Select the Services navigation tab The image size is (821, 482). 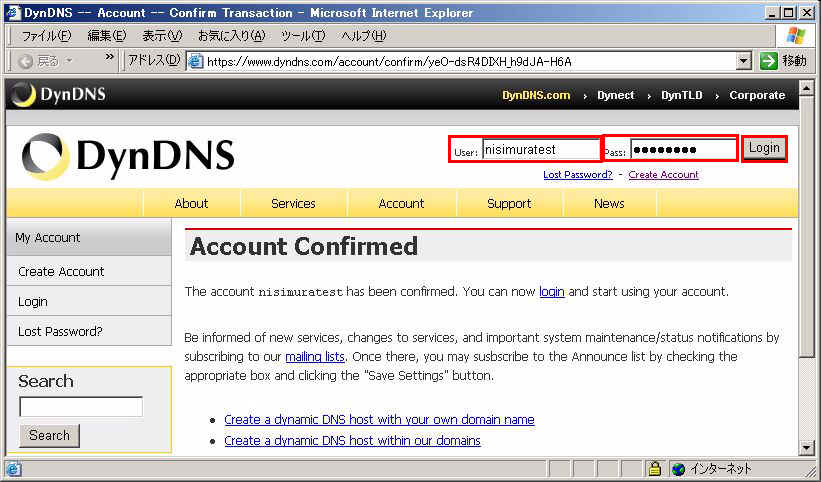[293, 203]
